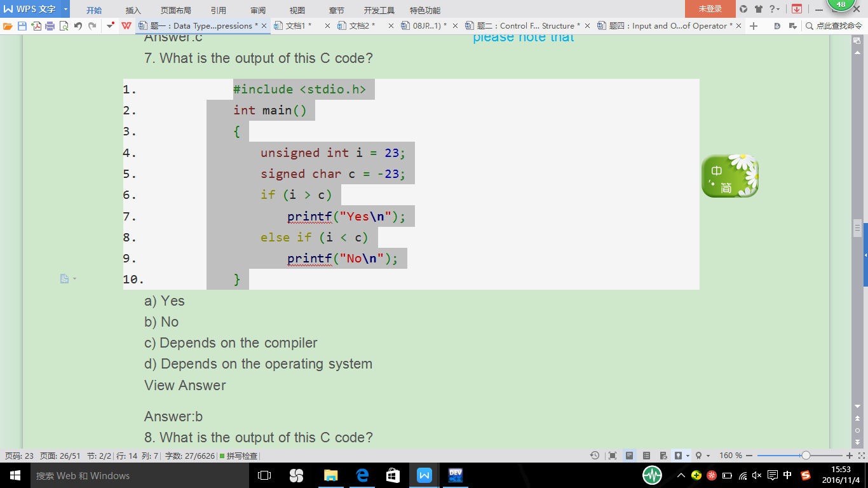Close the 文档1 document tab
The height and width of the screenshot is (488, 868).
[327, 26]
